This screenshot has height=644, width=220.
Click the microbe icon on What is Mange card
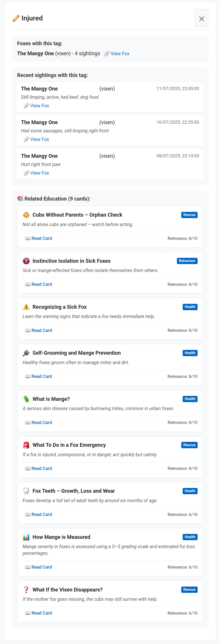[x=26, y=399]
